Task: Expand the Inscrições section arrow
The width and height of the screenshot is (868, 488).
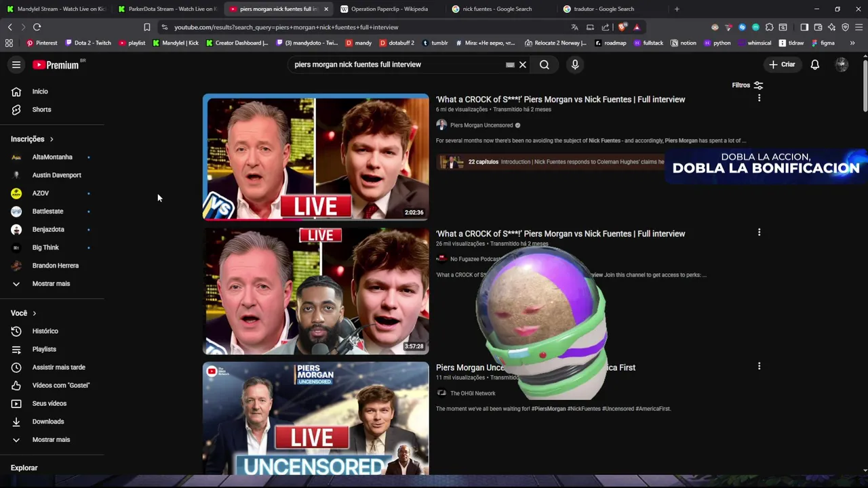Action: pyautogui.click(x=52, y=139)
